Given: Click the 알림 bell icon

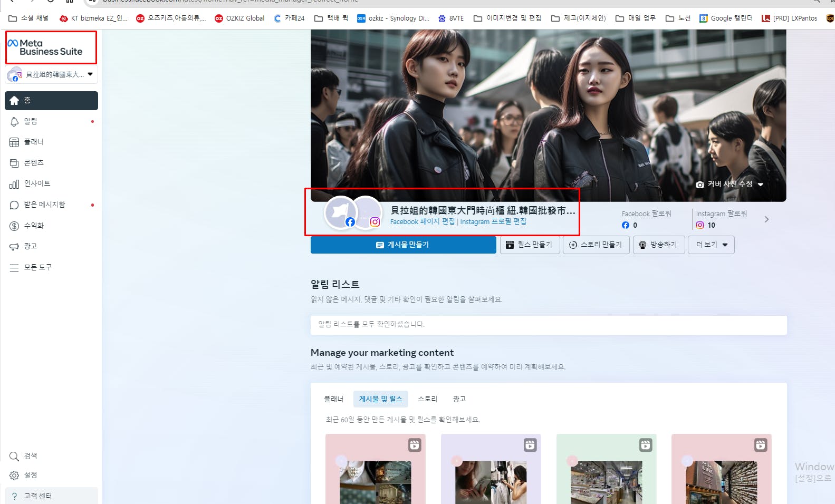Looking at the screenshot, I should pos(14,122).
